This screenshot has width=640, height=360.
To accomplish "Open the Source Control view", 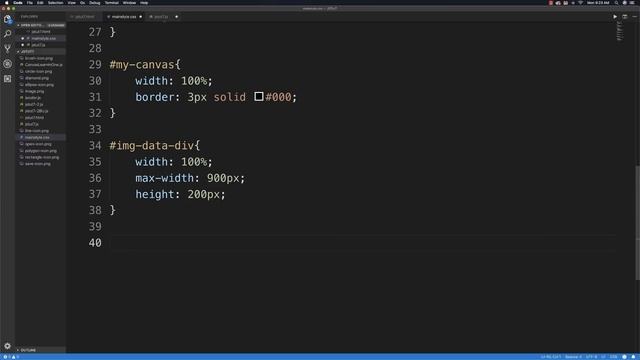I will [7, 49].
